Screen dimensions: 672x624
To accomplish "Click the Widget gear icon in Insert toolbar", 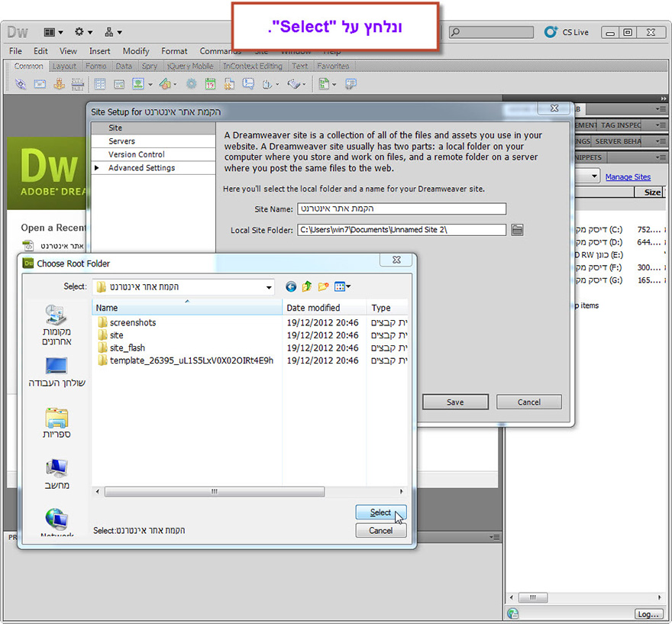I will (191, 84).
